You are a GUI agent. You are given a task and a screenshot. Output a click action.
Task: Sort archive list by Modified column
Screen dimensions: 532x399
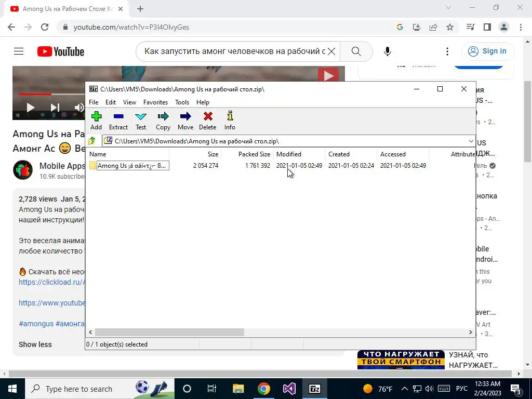[x=299, y=154]
